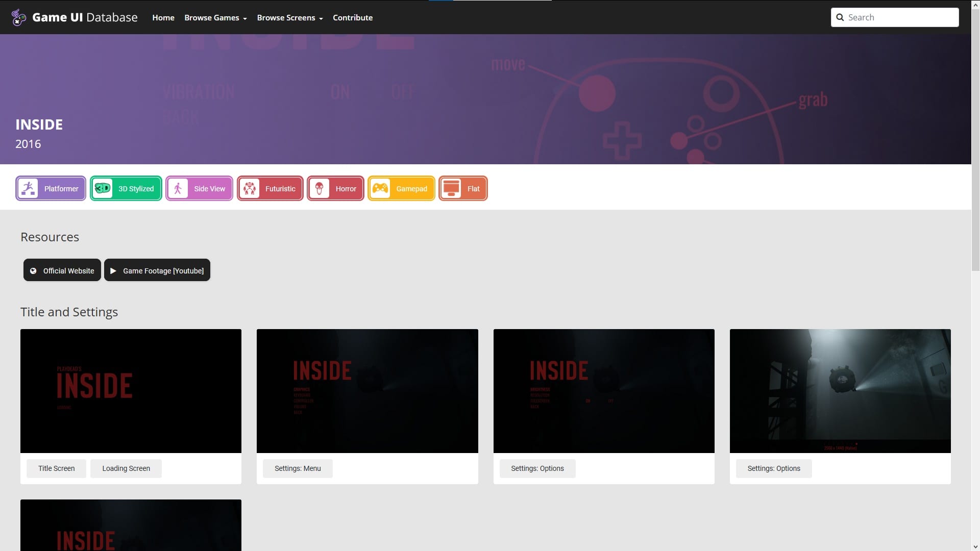Click the Flat tag monitor icon
The image size is (980, 551).
pos(451,188)
